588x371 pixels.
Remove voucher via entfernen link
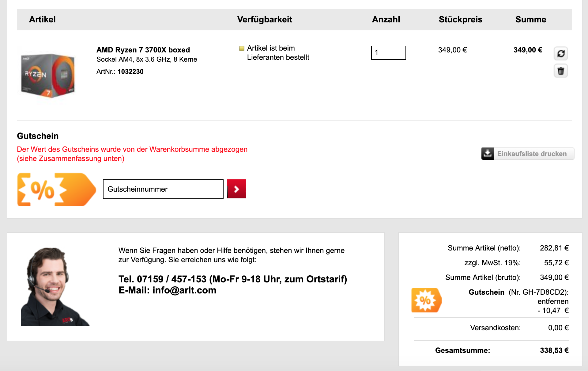coord(553,301)
